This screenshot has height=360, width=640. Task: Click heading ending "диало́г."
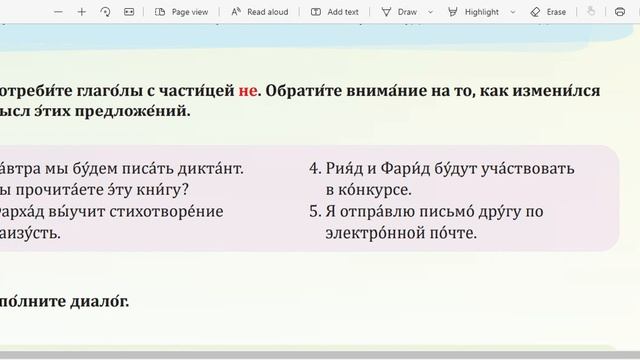[x=64, y=301]
